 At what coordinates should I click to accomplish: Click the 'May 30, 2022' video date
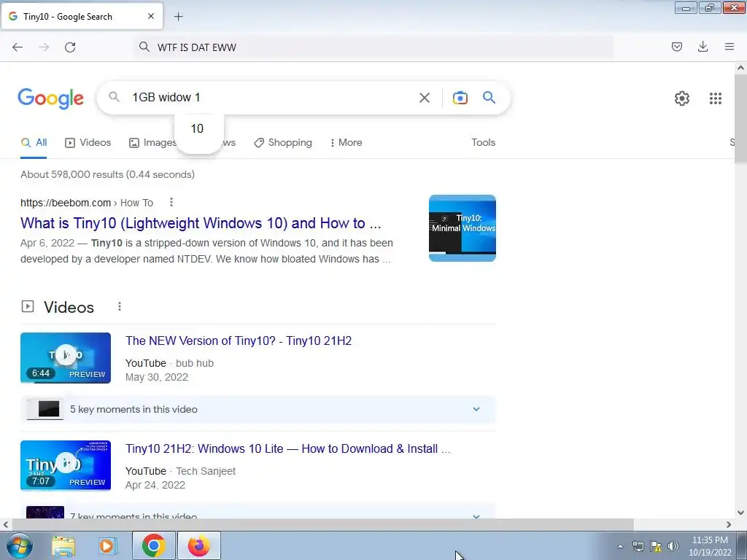tap(157, 377)
